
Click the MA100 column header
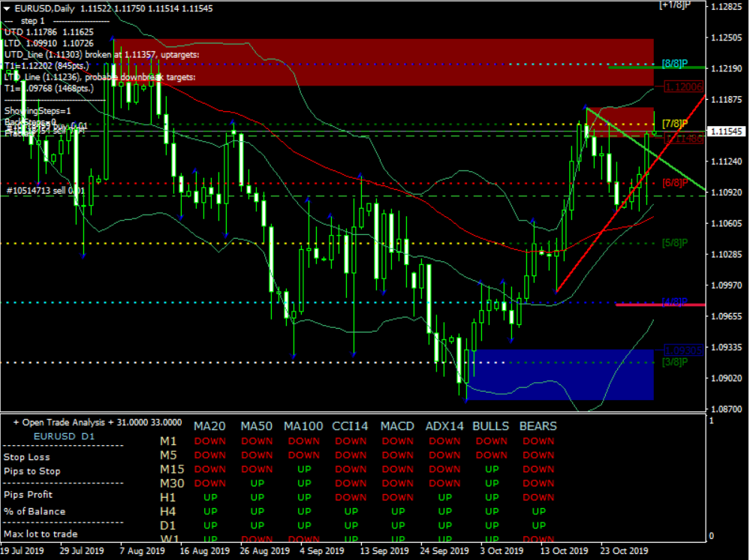coord(303,426)
